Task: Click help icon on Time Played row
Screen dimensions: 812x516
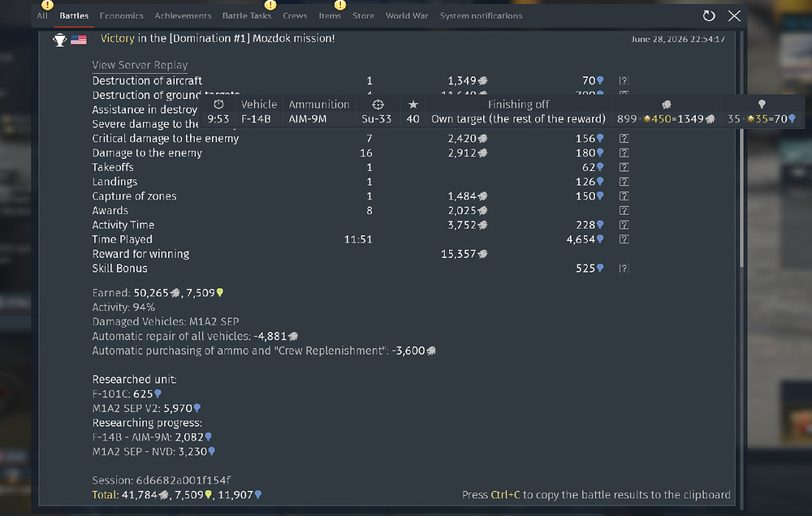Action: click(624, 239)
